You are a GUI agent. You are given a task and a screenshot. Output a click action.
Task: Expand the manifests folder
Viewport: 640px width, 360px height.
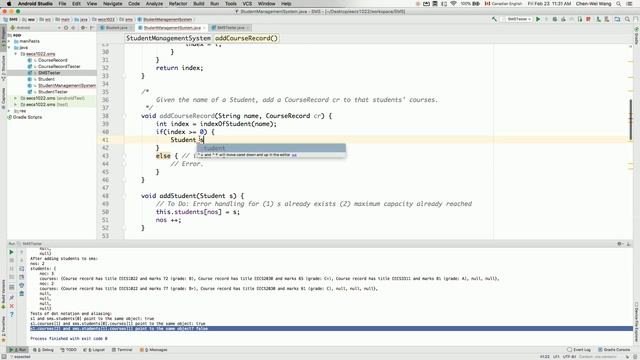[9, 41]
